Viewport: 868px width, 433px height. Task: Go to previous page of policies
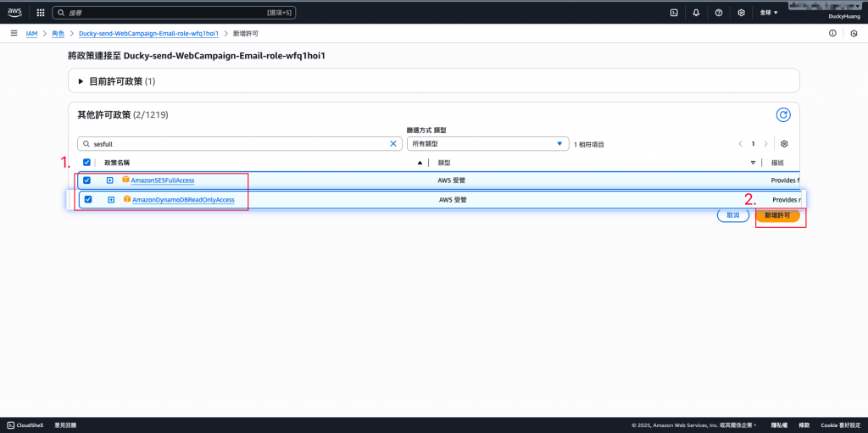tap(740, 143)
